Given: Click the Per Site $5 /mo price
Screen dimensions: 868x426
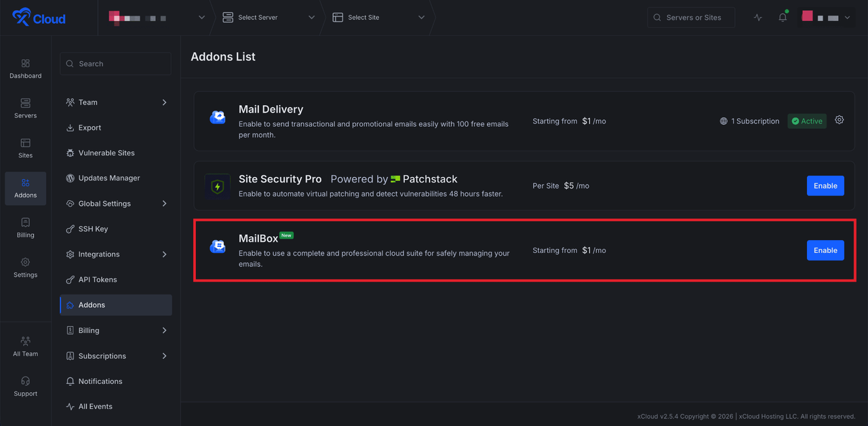Looking at the screenshot, I should tap(561, 186).
